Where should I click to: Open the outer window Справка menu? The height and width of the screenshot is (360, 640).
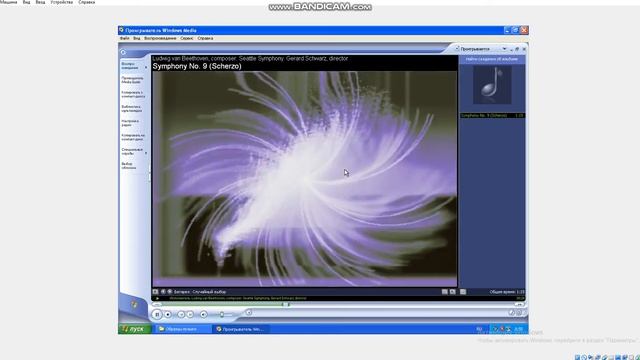tap(87, 2)
